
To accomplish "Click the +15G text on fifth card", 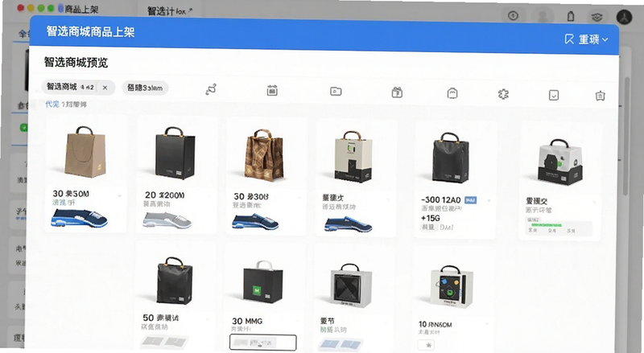I will [x=431, y=218].
